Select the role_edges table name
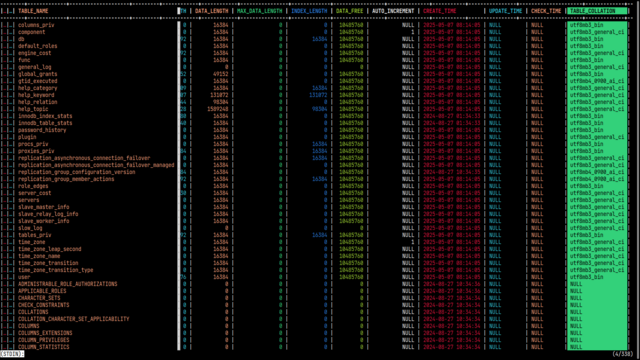Image resolution: width=640 pixels, height=360 pixels. tap(33, 186)
